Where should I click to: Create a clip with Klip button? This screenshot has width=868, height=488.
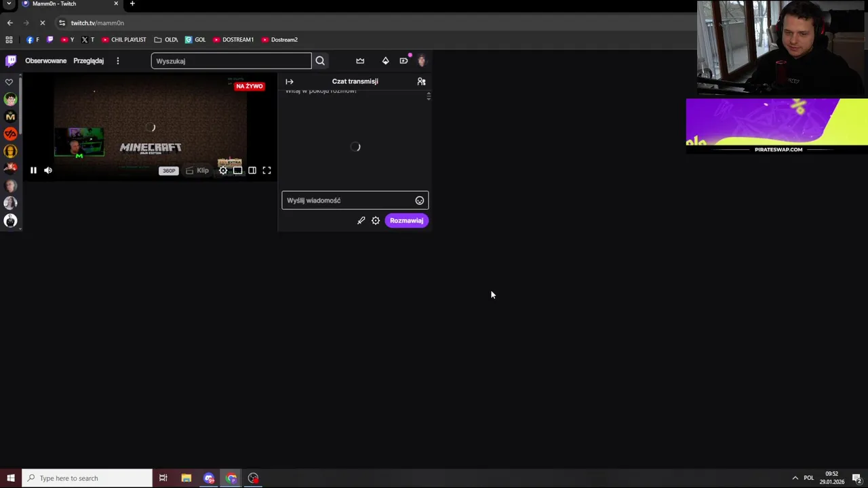click(197, 171)
